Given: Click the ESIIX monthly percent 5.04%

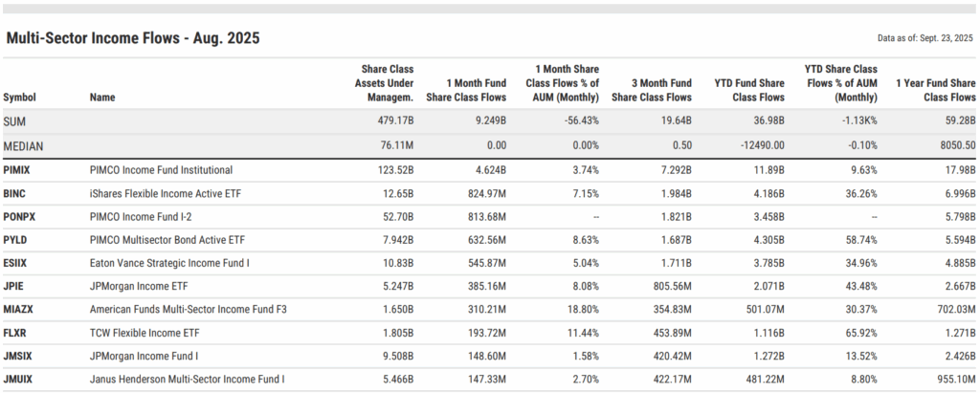Looking at the screenshot, I should [x=585, y=263].
